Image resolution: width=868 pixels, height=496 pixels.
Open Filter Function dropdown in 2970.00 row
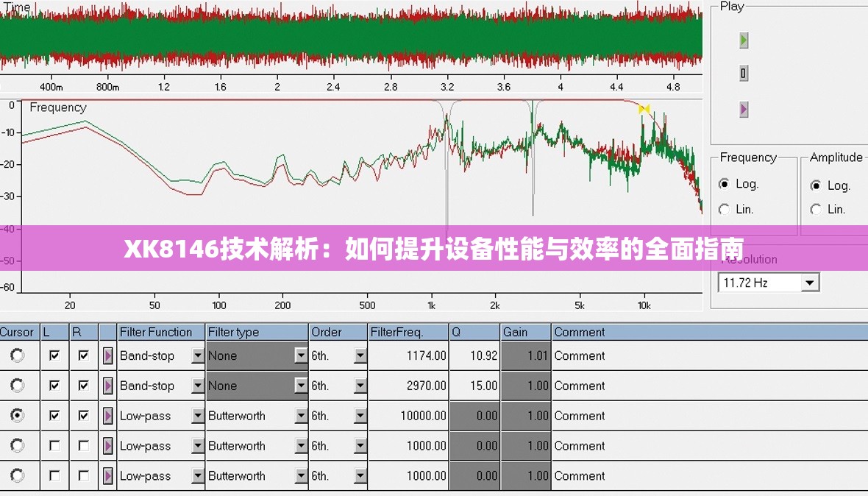tap(198, 386)
